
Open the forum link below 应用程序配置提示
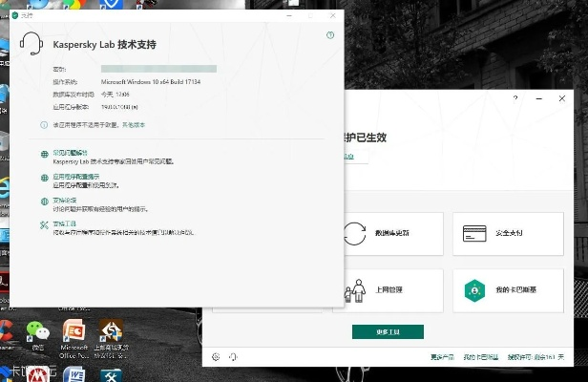(x=65, y=200)
